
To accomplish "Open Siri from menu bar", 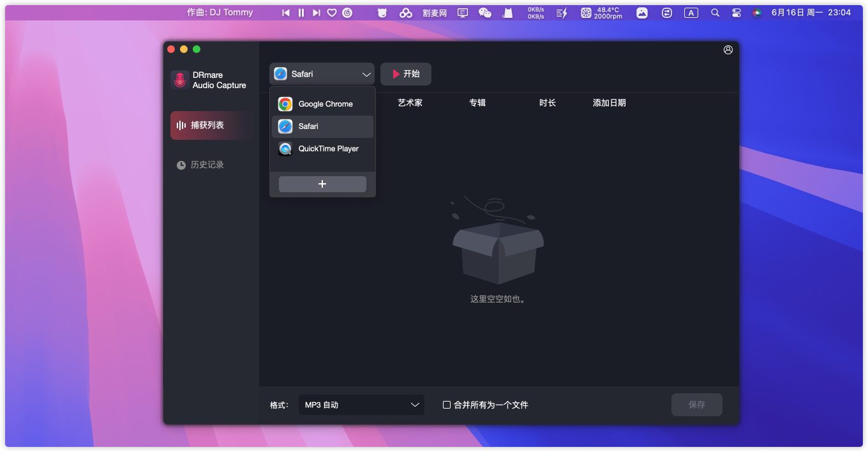I will [757, 13].
